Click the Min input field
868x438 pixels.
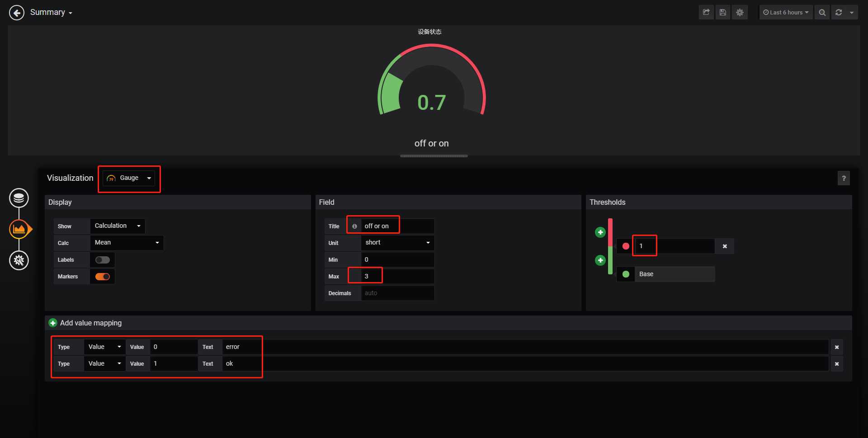click(397, 259)
